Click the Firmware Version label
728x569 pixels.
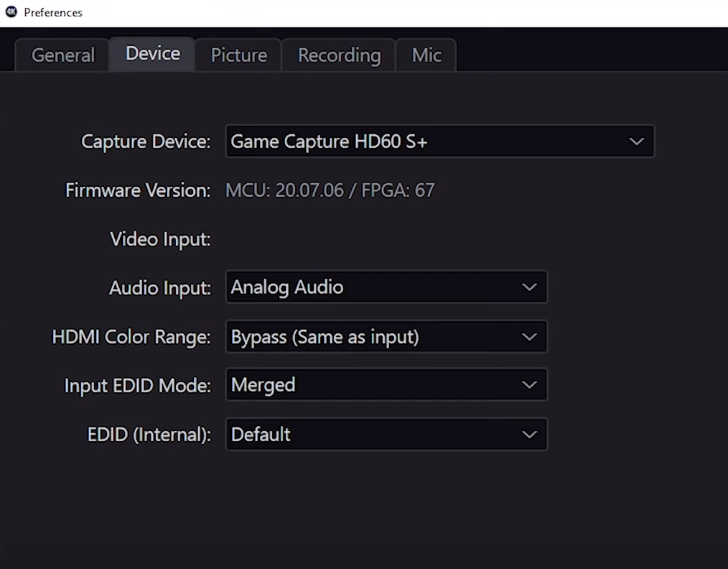[x=138, y=190]
